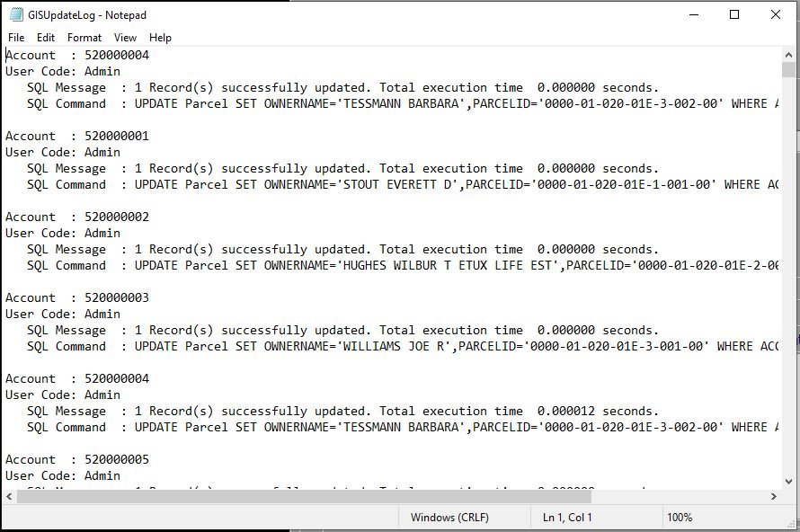Close the GISUpdateLog Notepad window
The height and width of the screenshot is (532, 800).
pyautogui.click(x=776, y=14)
